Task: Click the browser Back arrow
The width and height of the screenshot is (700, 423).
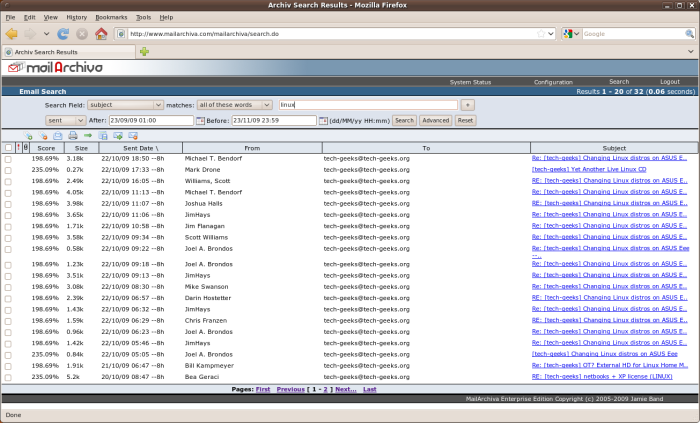Action: 12,34
